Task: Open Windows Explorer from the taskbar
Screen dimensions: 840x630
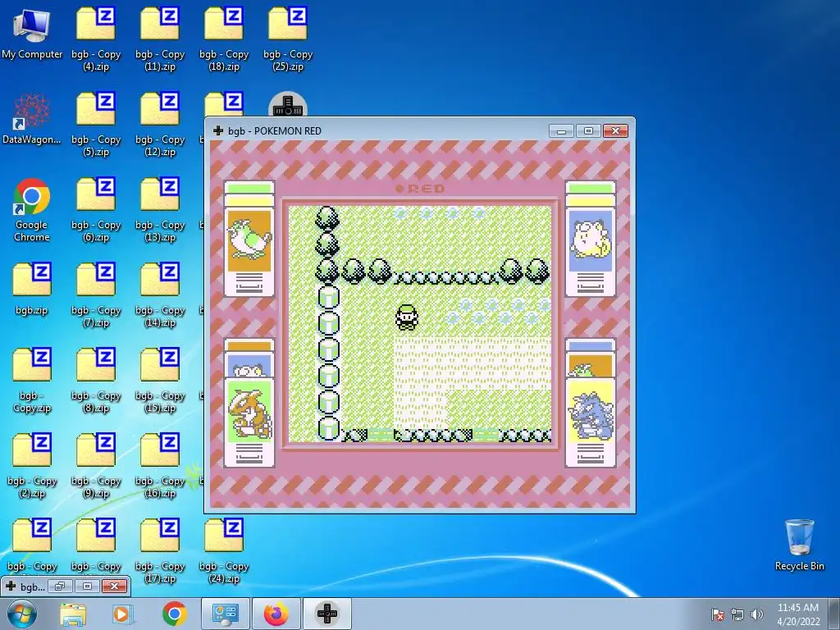Action: pyautogui.click(x=73, y=614)
